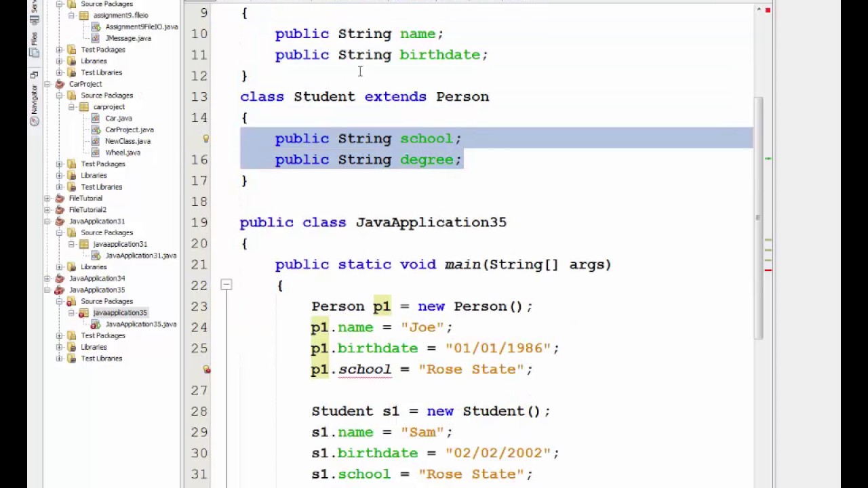The height and width of the screenshot is (488, 868).
Task: Click the FileTutorial project icon
Action: pyautogui.click(x=60, y=198)
